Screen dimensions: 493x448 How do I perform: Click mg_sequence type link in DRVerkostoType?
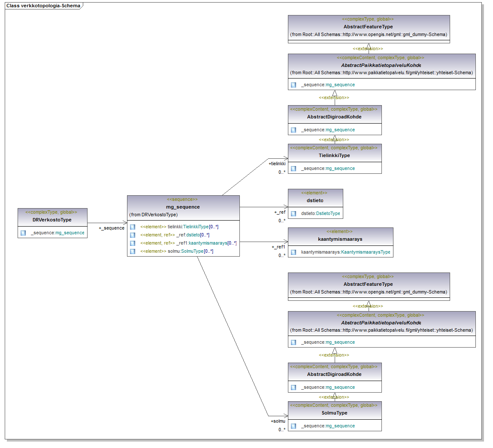click(x=70, y=233)
